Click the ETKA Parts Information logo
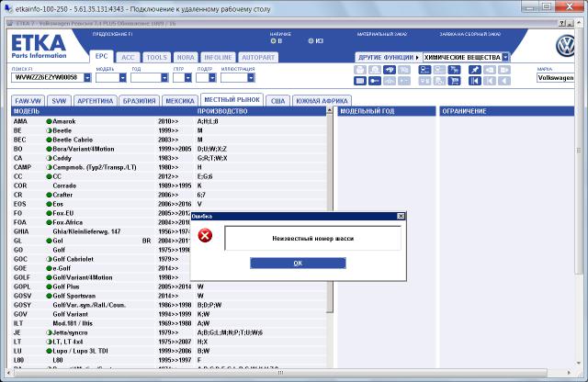This screenshot has height=382, width=588. tap(39, 47)
